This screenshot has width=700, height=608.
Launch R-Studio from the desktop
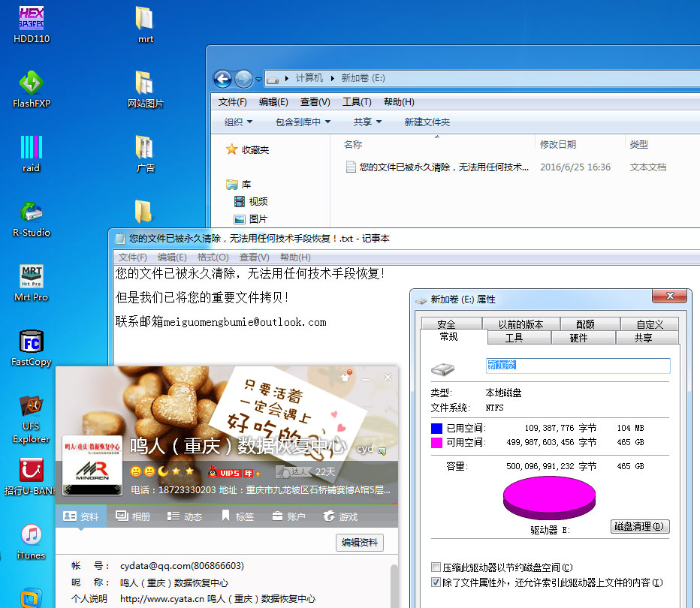pyautogui.click(x=32, y=214)
